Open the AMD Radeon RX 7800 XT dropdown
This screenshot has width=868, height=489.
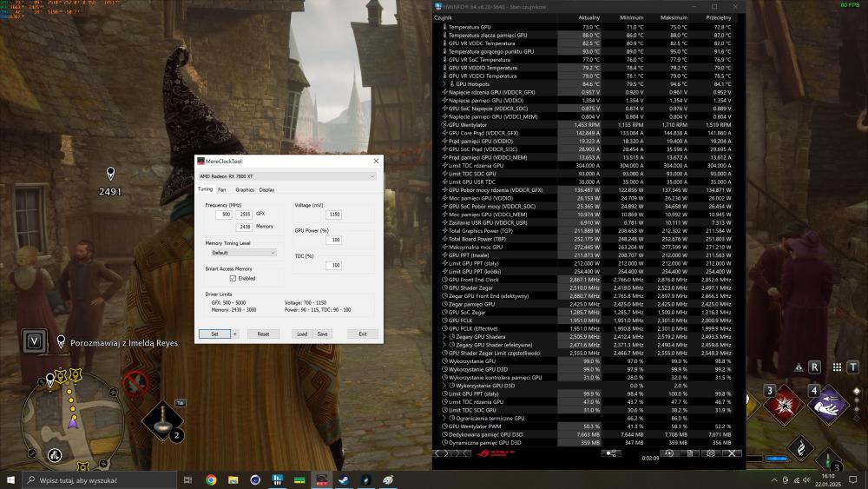(x=287, y=176)
